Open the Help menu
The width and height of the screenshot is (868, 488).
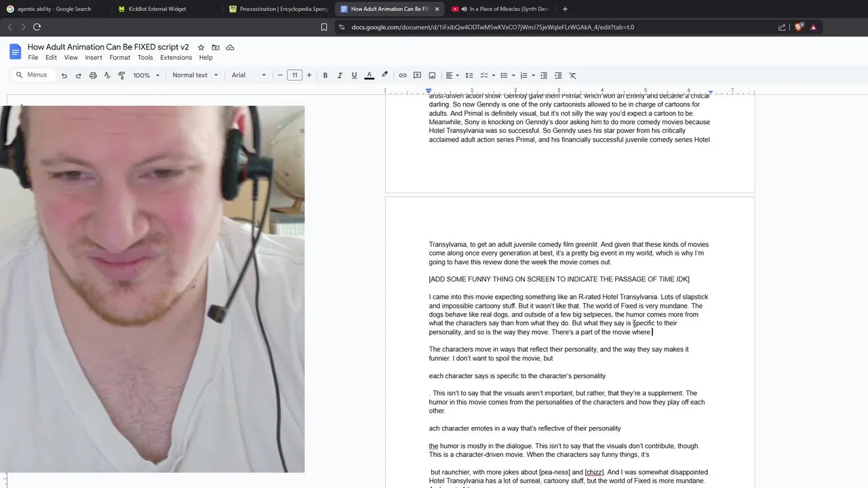(206, 58)
